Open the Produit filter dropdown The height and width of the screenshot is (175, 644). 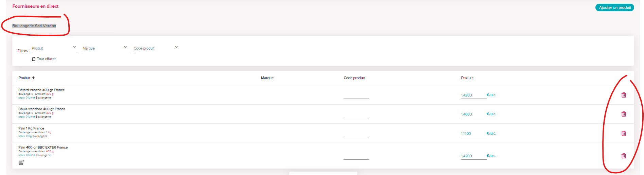54,48
